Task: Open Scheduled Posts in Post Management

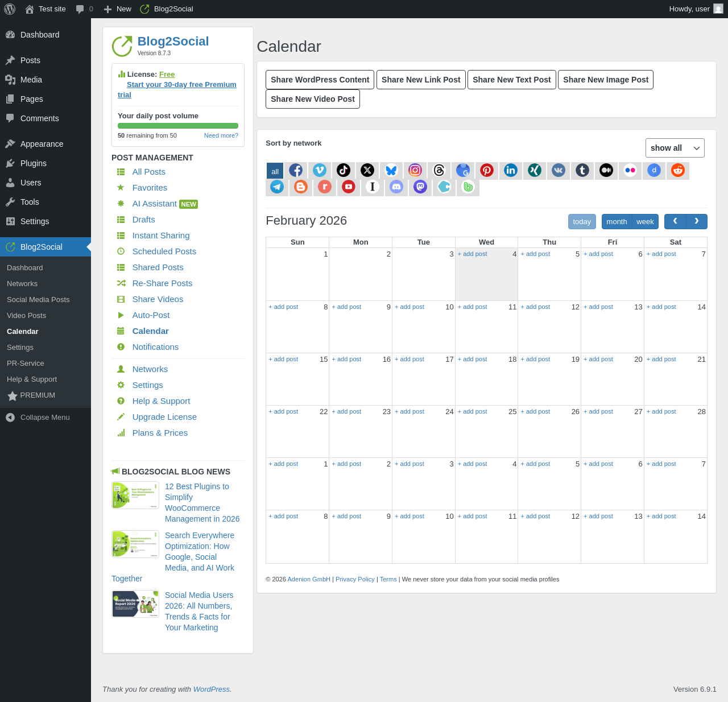Action: pyautogui.click(x=164, y=251)
